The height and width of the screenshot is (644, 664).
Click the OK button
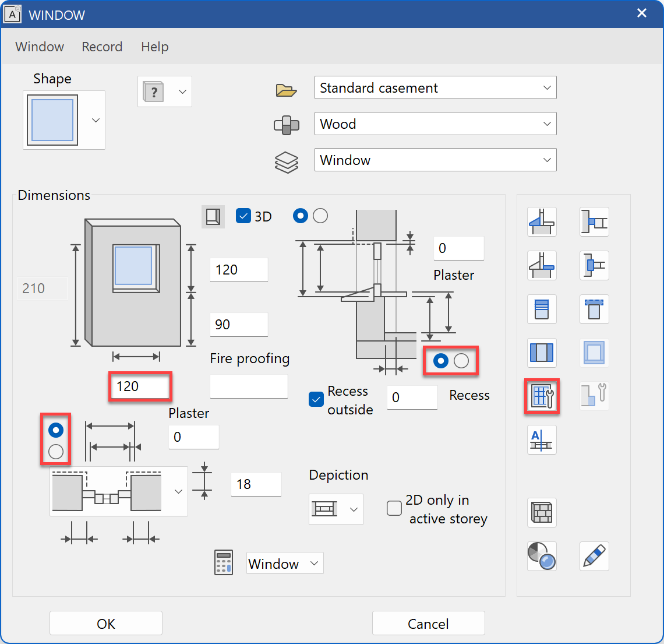[x=106, y=624]
